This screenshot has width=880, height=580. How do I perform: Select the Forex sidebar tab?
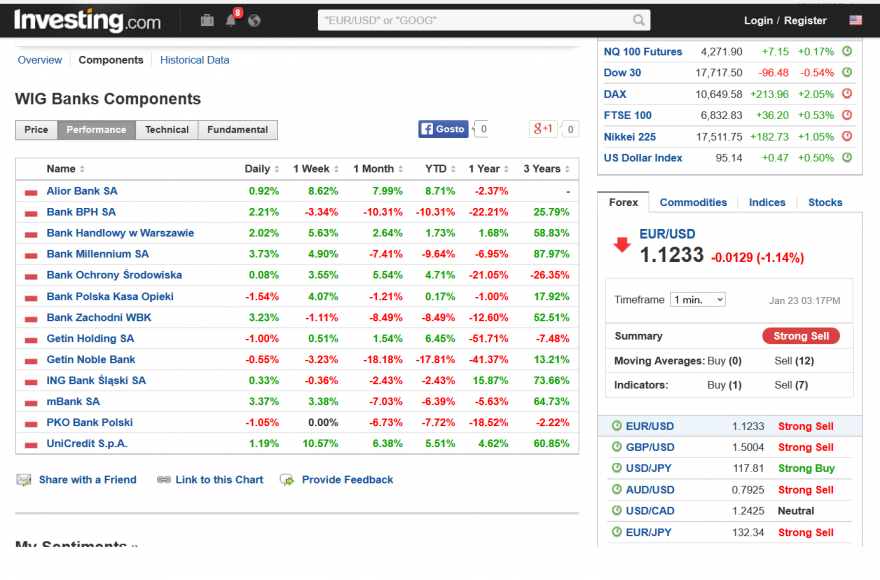point(623,202)
